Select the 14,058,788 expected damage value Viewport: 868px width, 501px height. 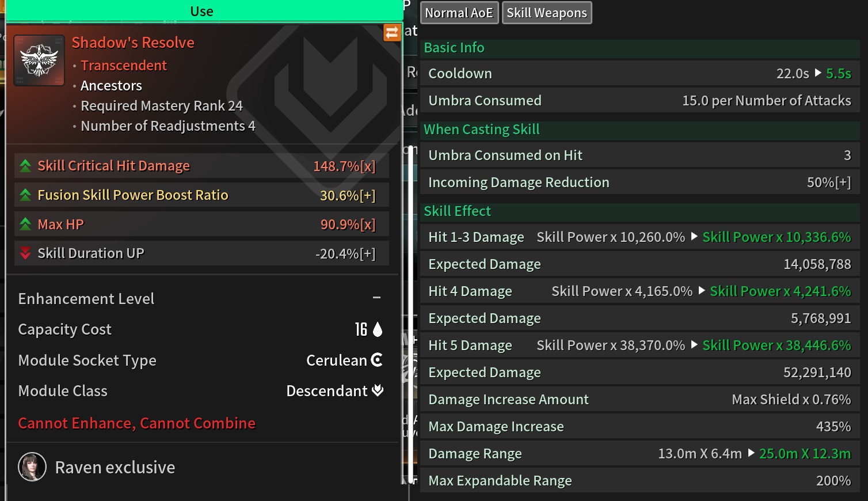[817, 264]
